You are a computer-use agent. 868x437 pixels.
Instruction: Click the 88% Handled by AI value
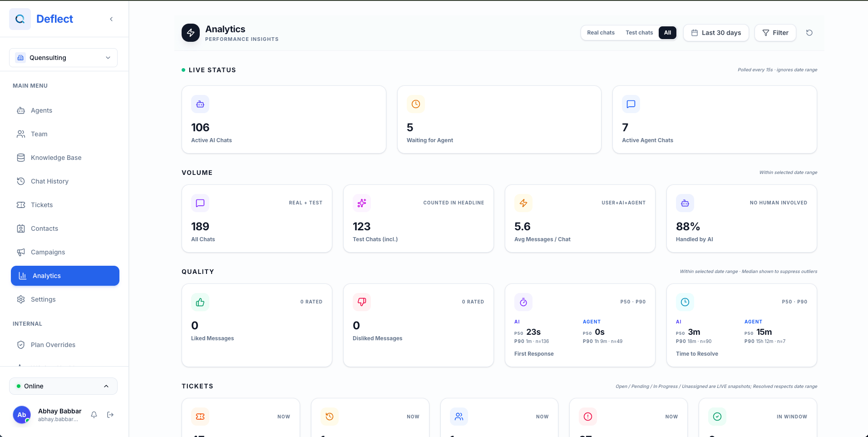pyautogui.click(x=688, y=227)
